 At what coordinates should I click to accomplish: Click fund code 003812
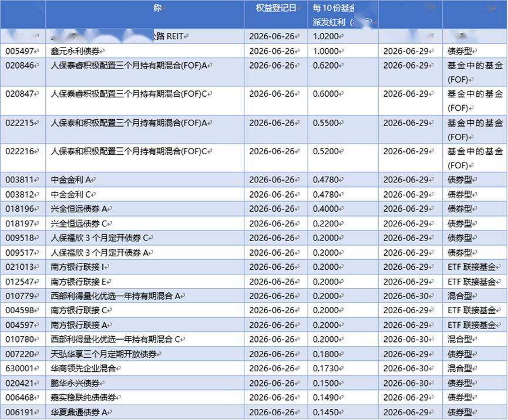(20, 195)
